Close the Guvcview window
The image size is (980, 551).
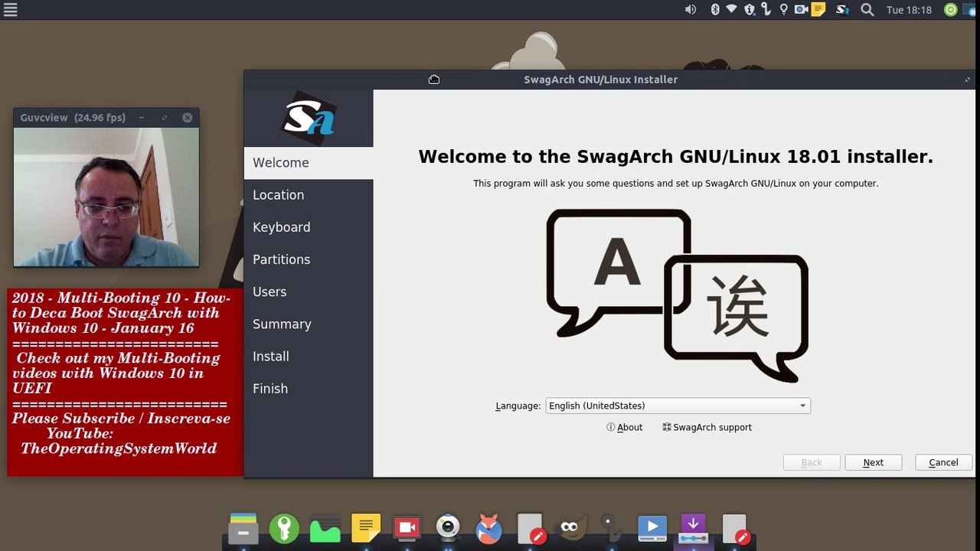click(187, 117)
